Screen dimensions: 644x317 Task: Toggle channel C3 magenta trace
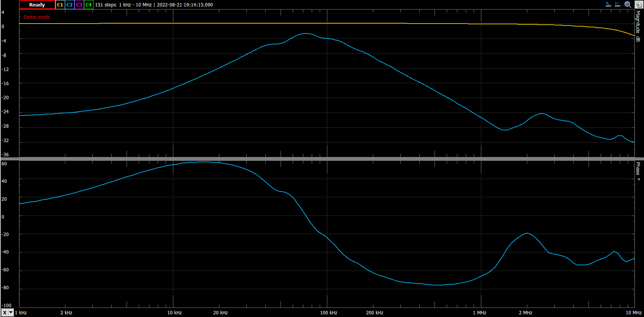[79, 5]
